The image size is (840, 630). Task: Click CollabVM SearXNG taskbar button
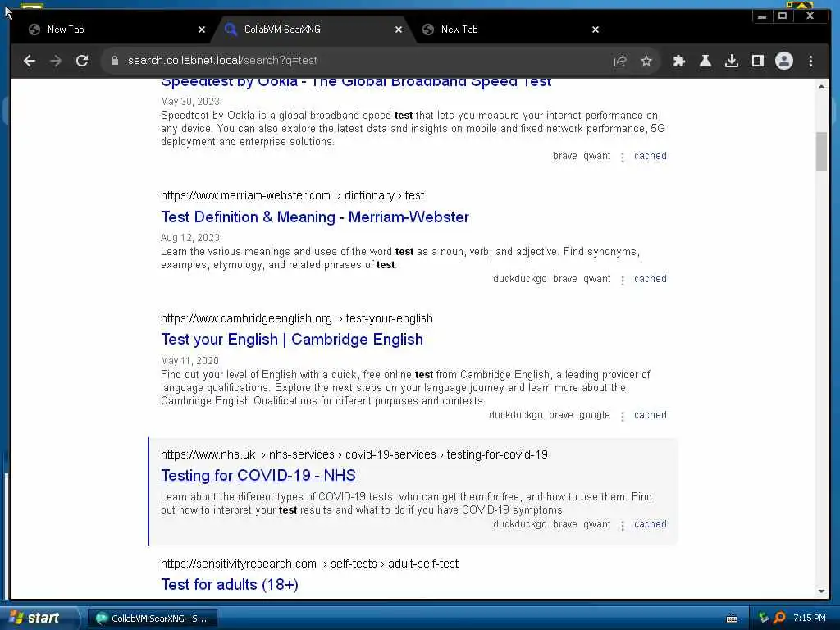point(153,619)
